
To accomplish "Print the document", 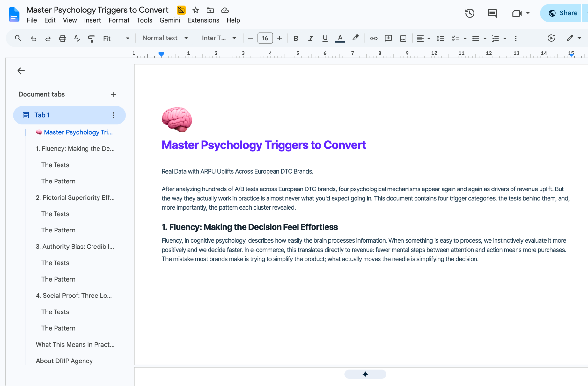I will pyautogui.click(x=62, y=38).
